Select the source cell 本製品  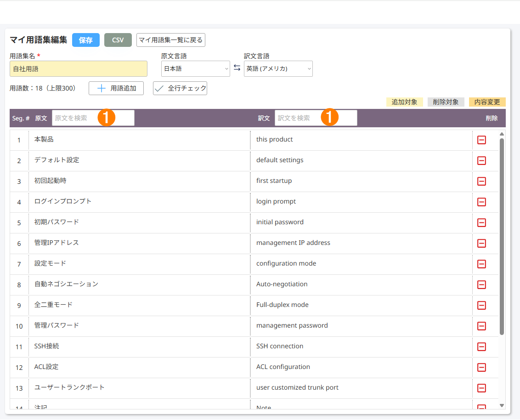140,140
